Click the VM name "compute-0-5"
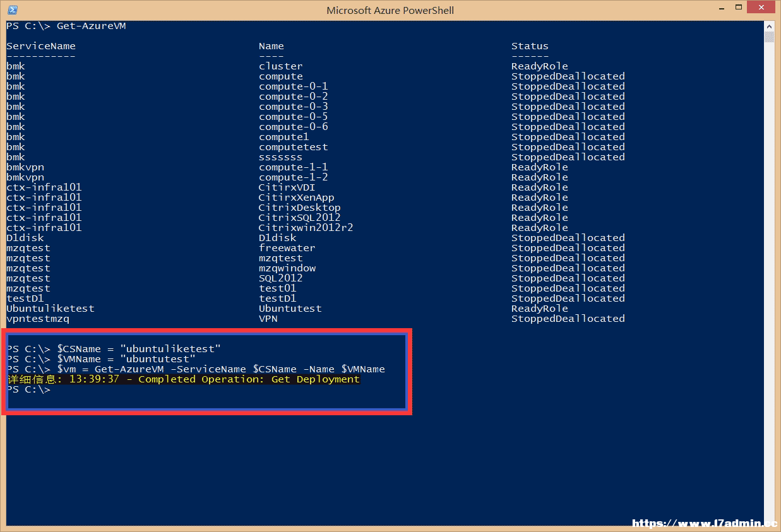 (x=294, y=117)
